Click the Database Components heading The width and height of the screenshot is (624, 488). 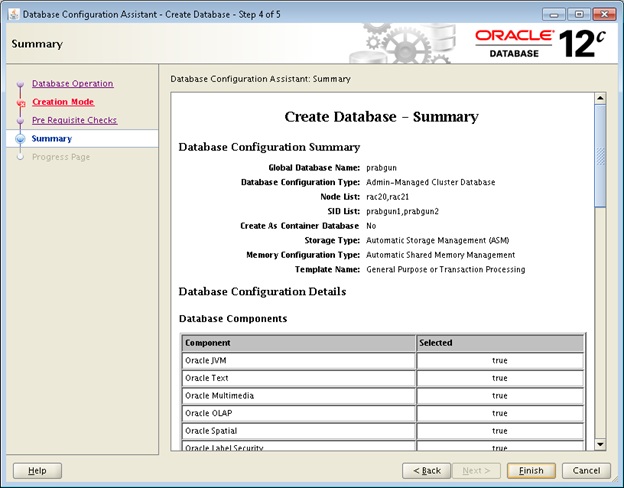pyautogui.click(x=233, y=318)
